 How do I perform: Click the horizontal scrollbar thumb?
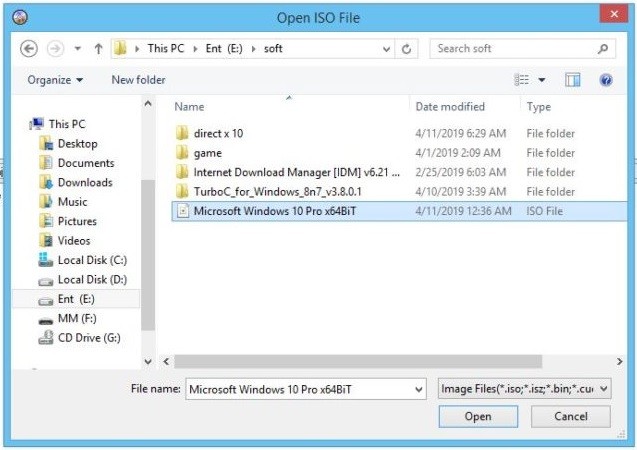pyautogui.click(x=358, y=361)
